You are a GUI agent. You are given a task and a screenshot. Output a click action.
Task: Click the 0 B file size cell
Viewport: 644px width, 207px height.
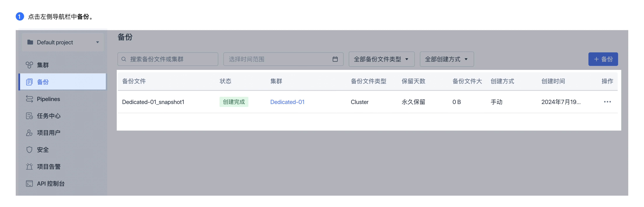point(456,102)
